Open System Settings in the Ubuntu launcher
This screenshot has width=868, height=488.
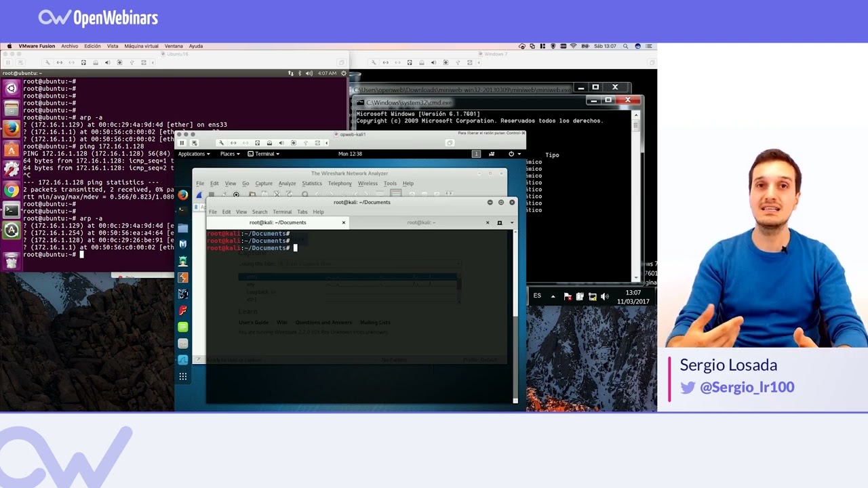click(x=11, y=169)
